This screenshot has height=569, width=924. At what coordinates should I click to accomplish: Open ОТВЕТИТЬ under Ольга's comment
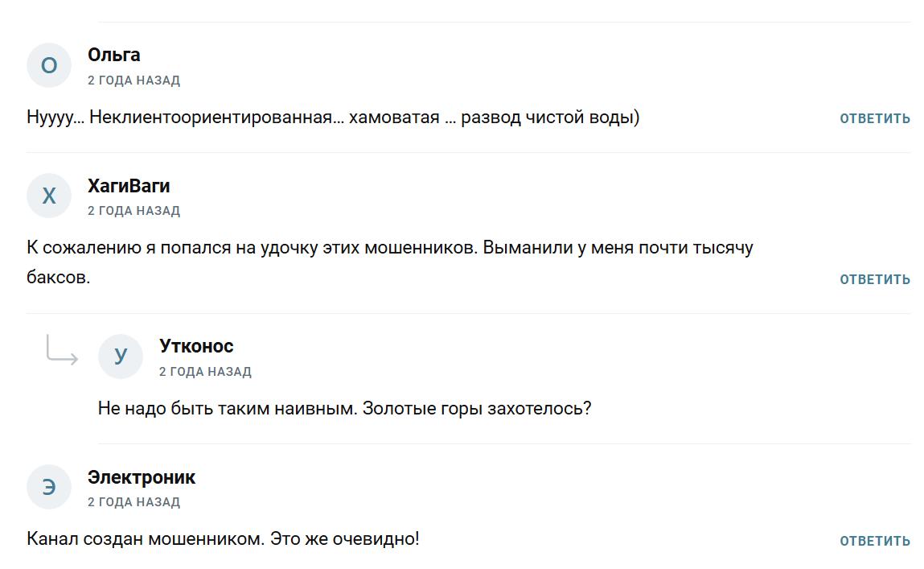(873, 118)
